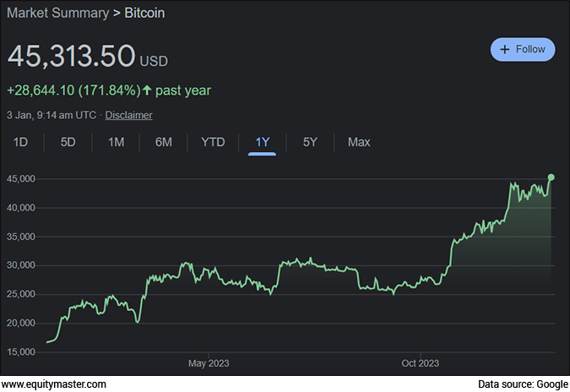Screen dimensions: 570x392
Task: Click the green endpoint dot on chart
Action: pos(551,177)
